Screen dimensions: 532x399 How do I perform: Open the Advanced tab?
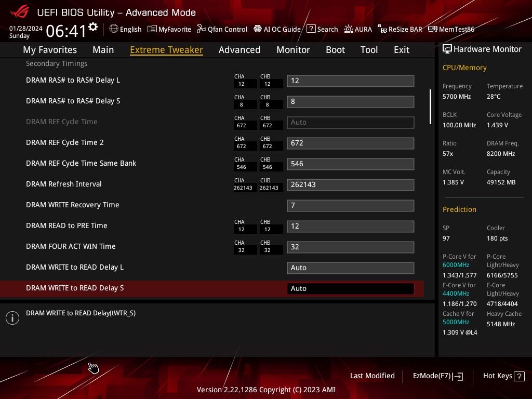[240, 50]
